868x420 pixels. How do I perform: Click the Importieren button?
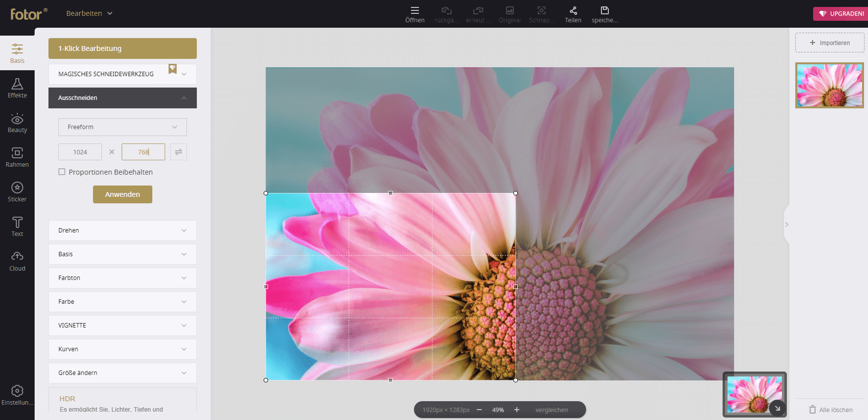[830, 43]
